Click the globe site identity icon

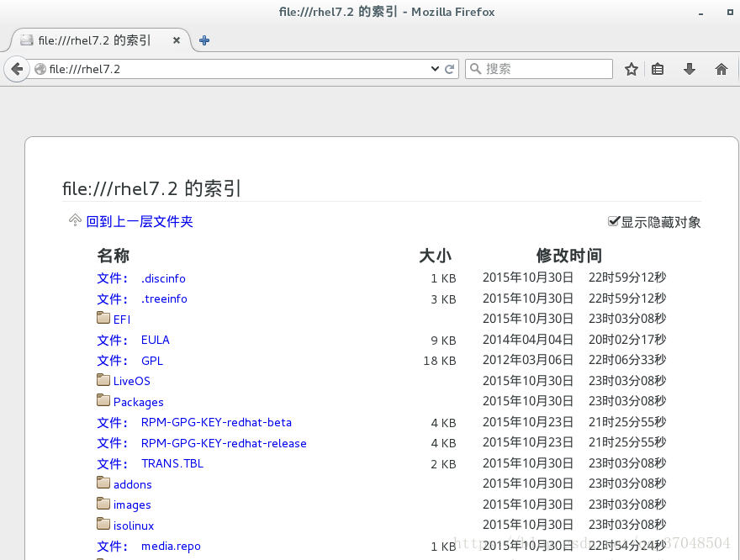[40, 69]
